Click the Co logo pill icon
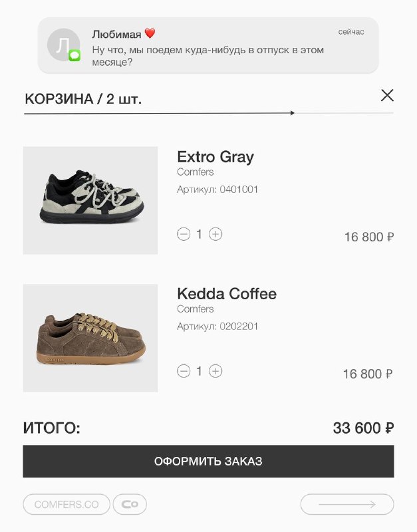 (130, 504)
